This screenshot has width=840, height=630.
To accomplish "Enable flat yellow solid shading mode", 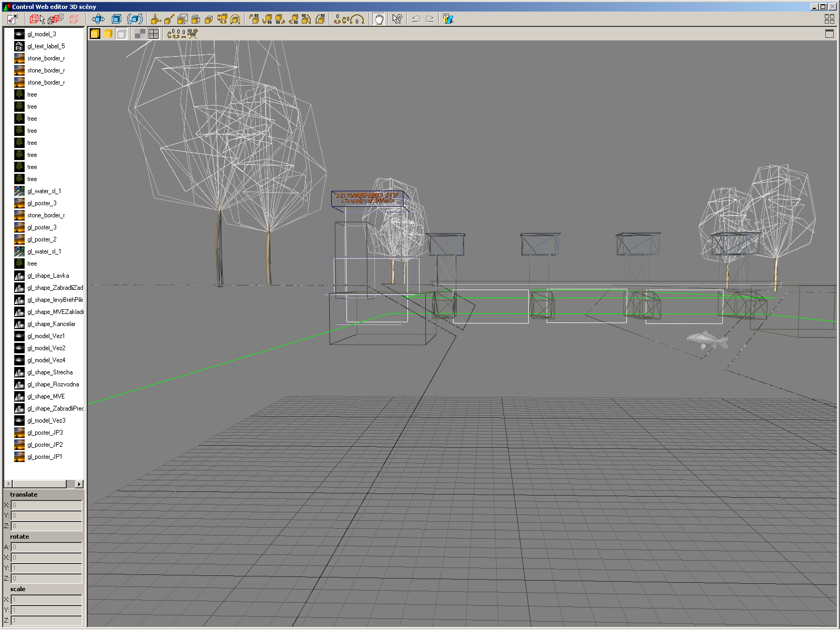I will 108,34.
